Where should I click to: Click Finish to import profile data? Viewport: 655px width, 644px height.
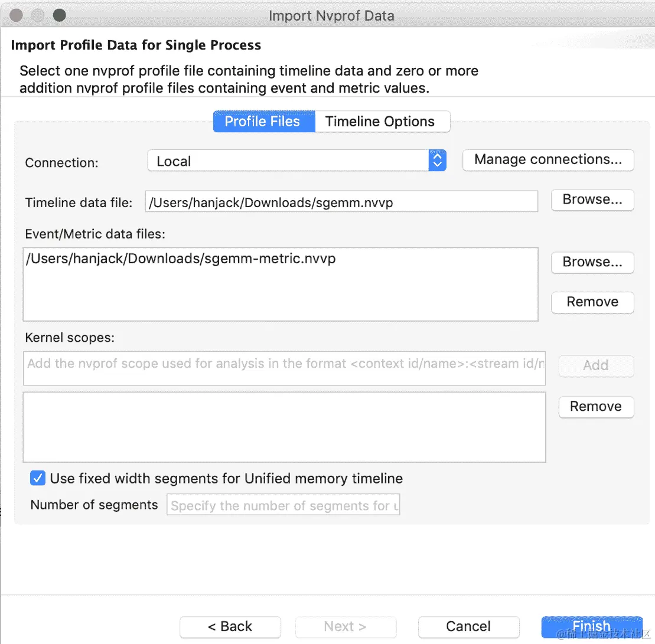click(x=591, y=627)
